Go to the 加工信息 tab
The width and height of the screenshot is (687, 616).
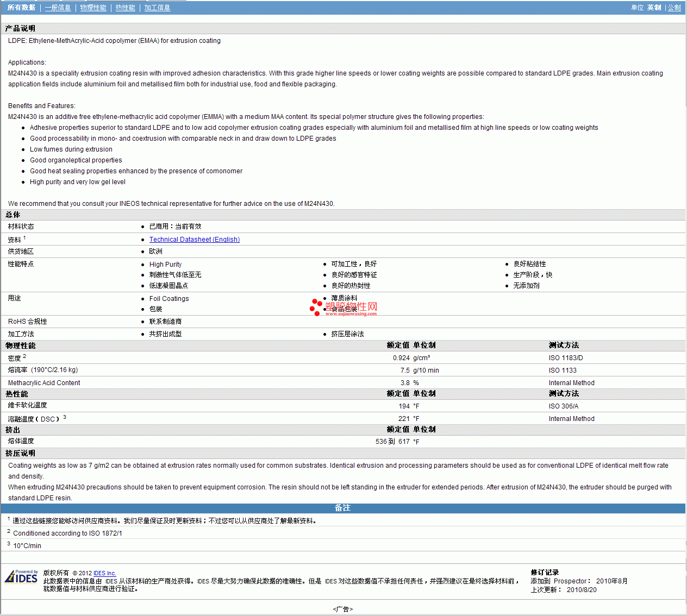(157, 8)
